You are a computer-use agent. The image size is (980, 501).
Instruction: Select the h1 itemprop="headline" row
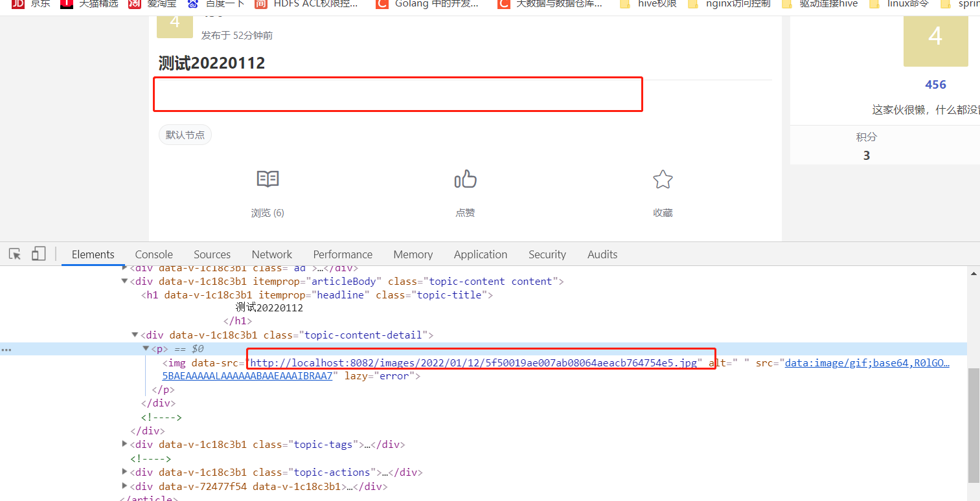tap(317, 295)
